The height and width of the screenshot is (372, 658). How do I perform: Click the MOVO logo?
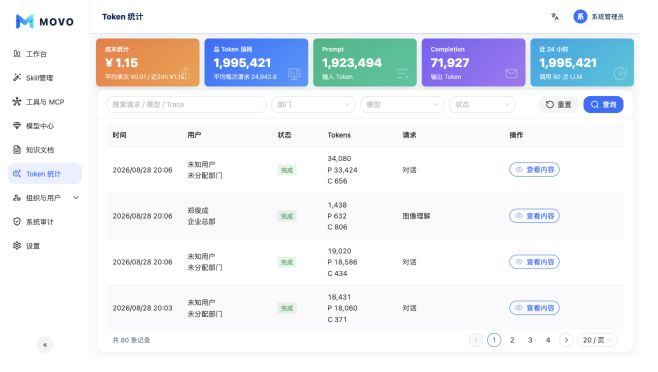point(44,21)
